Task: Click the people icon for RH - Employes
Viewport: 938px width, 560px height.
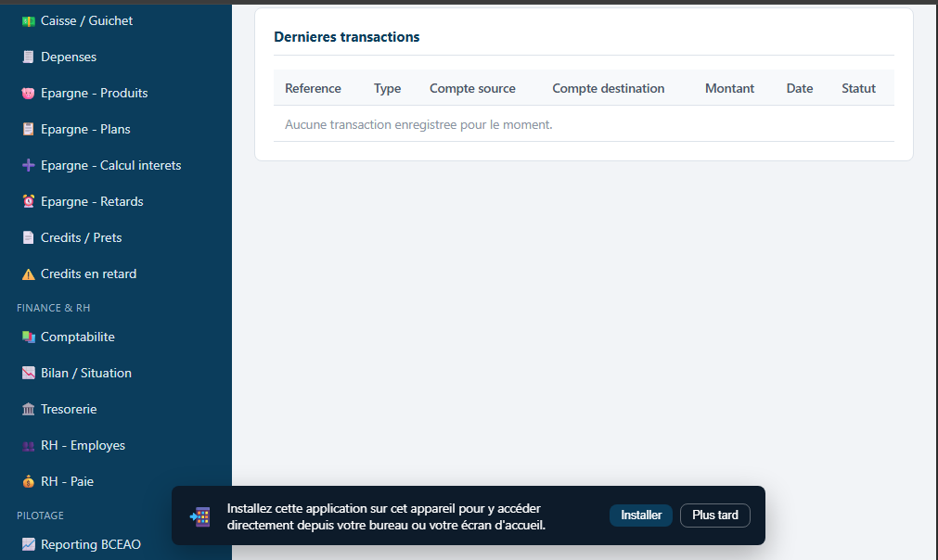Action: 28,446
